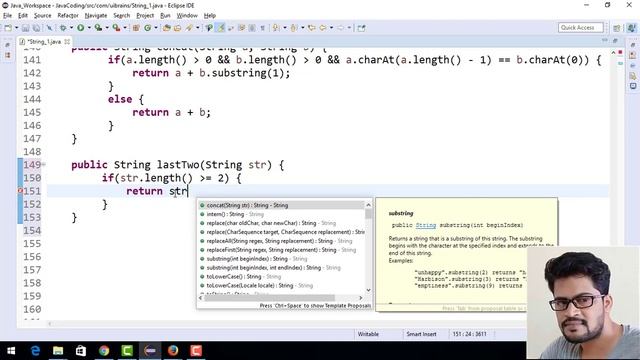Launch the Debug toolbar icon
The image size is (640, 360).
click(x=63, y=28)
